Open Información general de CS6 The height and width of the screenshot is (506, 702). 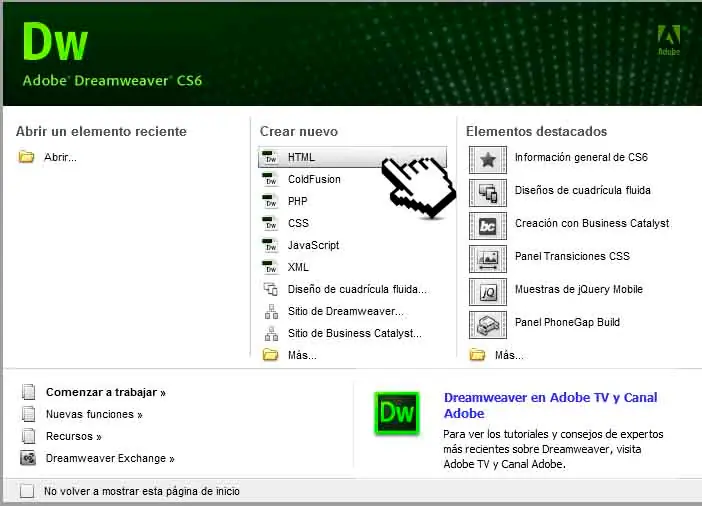click(x=581, y=157)
